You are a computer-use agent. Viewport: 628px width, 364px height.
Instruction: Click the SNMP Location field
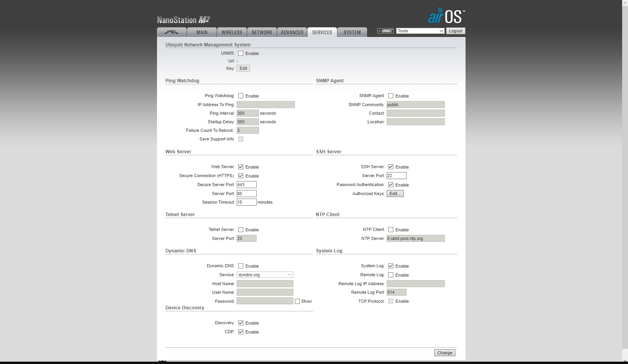tap(416, 122)
